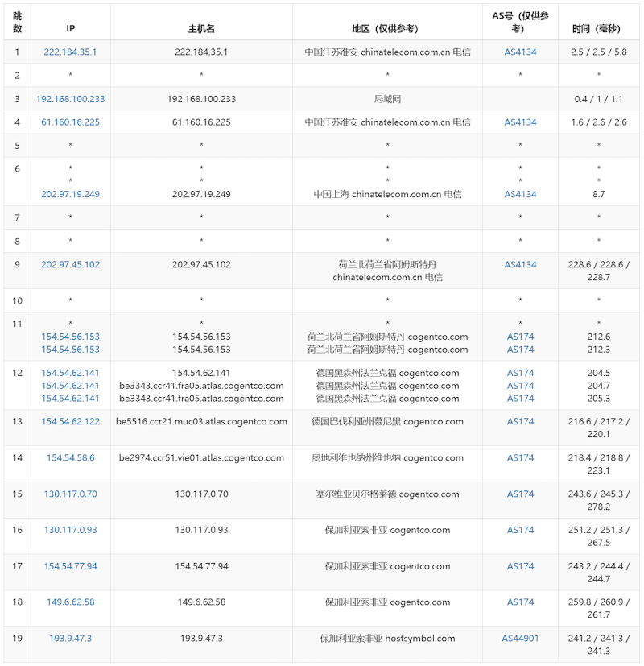Open the AS174 link in hop 16 row
This screenshot has width=644, height=666.
pyautogui.click(x=520, y=530)
